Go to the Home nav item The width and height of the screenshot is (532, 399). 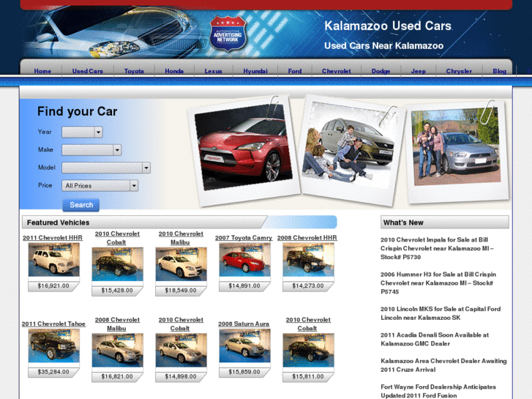point(42,71)
